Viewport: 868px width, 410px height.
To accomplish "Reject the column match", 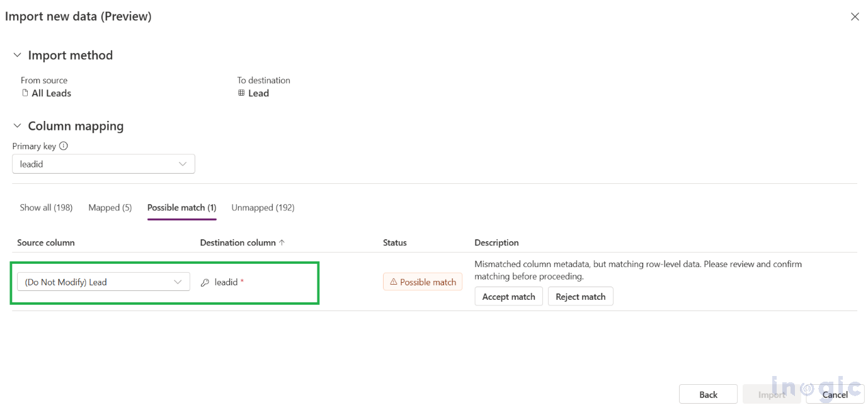I will point(580,297).
